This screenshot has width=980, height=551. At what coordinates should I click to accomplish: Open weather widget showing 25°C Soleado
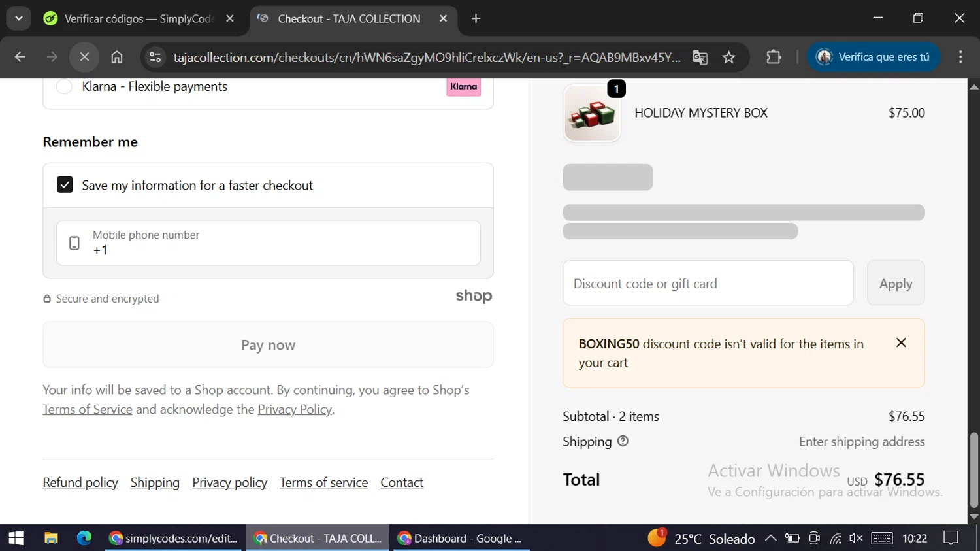tap(701, 538)
